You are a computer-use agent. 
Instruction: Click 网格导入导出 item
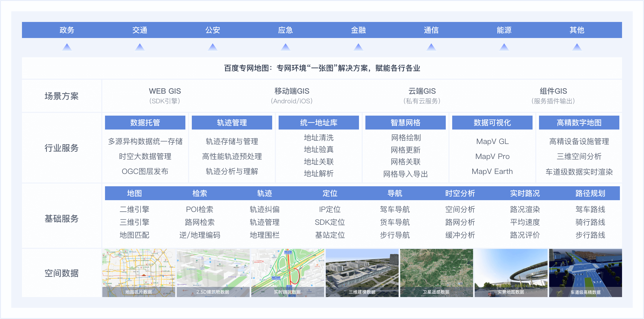pos(406,174)
